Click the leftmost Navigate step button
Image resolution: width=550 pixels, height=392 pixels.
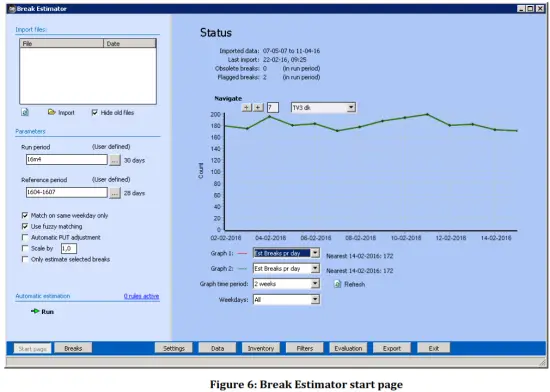(247, 107)
